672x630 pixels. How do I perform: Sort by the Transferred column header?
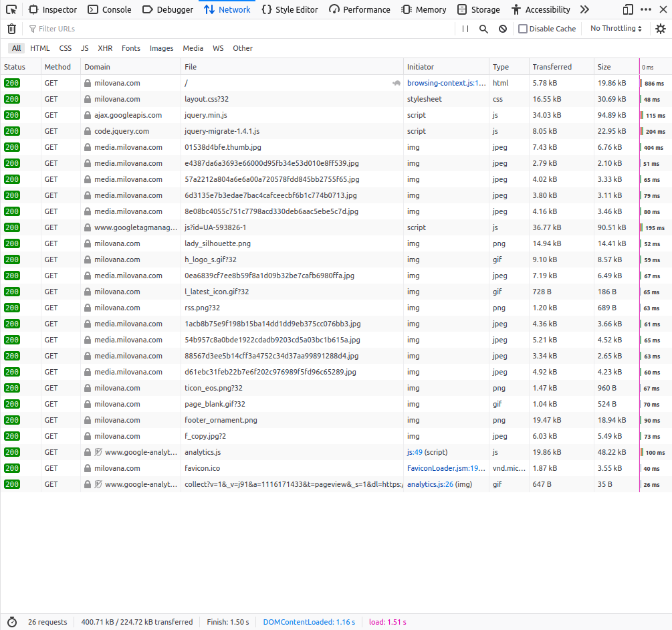click(562, 67)
